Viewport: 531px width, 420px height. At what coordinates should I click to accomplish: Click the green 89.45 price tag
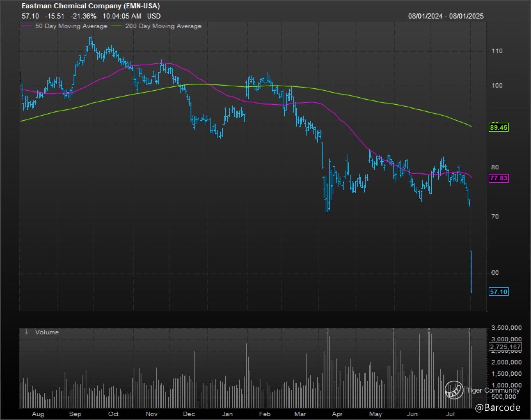point(498,128)
